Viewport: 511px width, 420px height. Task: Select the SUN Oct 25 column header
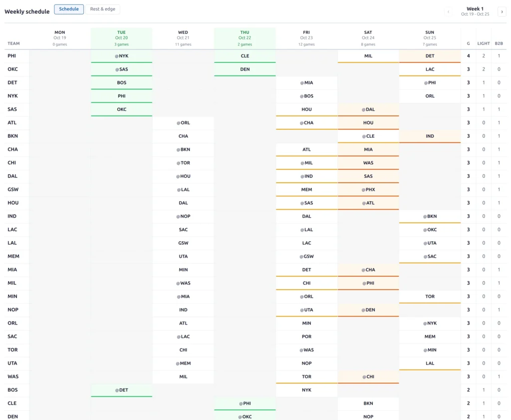click(430, 38)
